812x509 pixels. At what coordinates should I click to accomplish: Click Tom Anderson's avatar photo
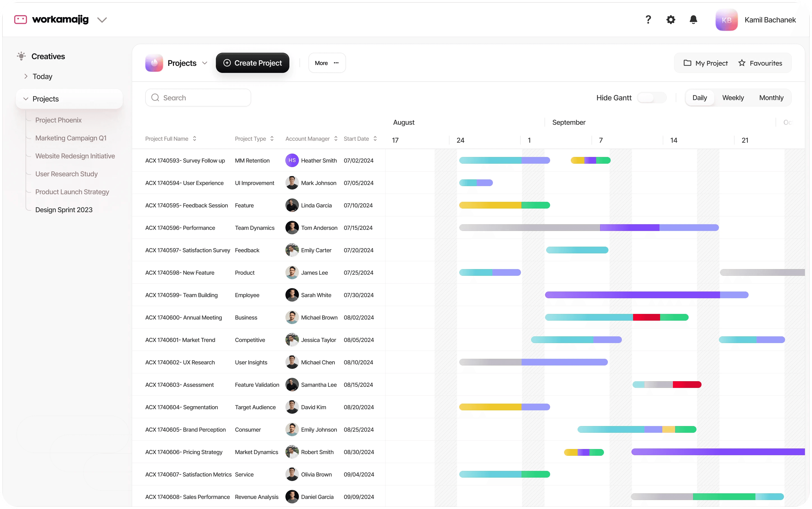point(292,228)
